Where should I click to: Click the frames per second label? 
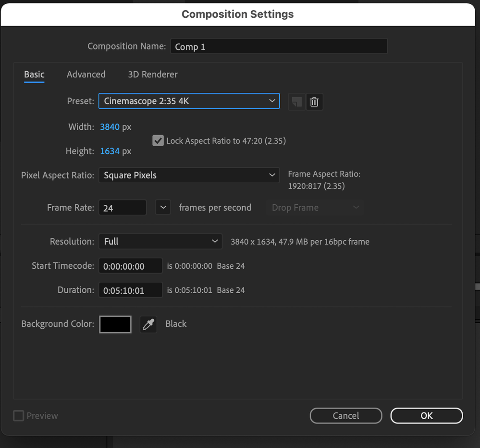[x=215, y=208]
